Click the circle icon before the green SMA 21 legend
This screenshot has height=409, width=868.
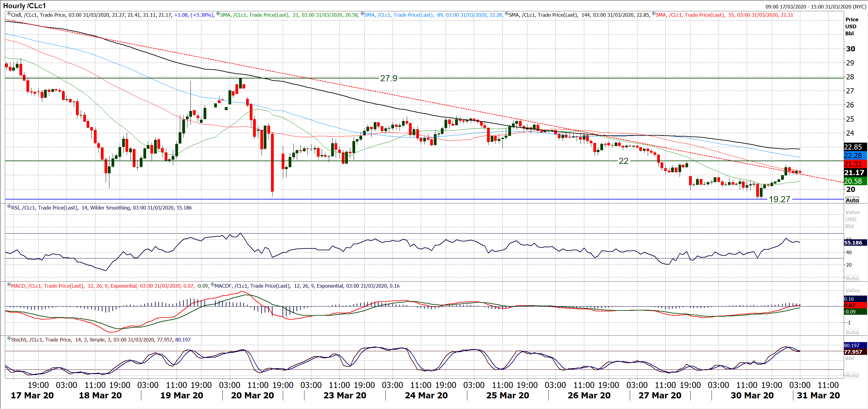click(218, 14)
